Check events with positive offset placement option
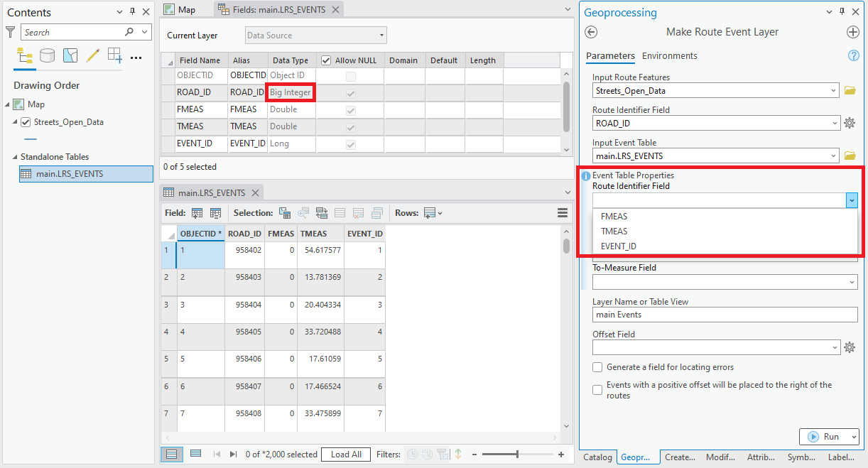This screenshot has height=468, width=868. click(x=597, y=389)
